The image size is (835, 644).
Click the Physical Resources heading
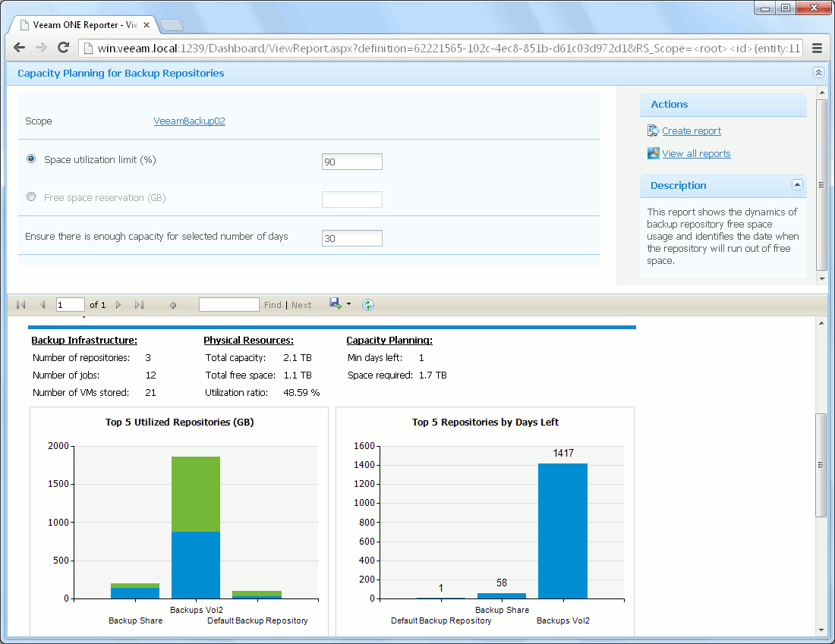pyautogui.click(x=248, y=341)
